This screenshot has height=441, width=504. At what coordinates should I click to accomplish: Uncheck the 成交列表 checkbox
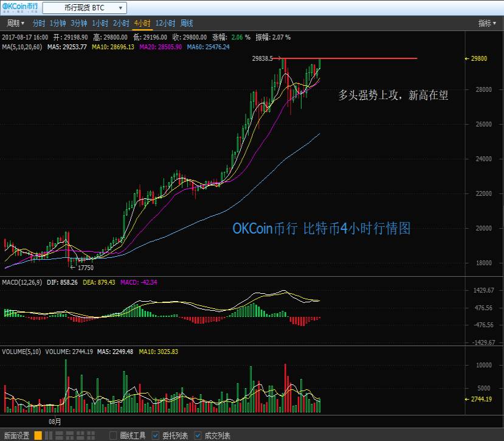[198, 436]
